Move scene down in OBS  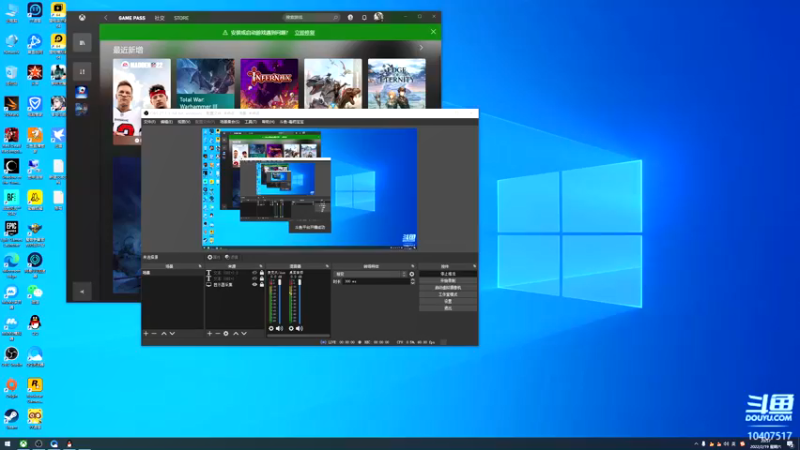pyautogui.click(x=172, y=334)
